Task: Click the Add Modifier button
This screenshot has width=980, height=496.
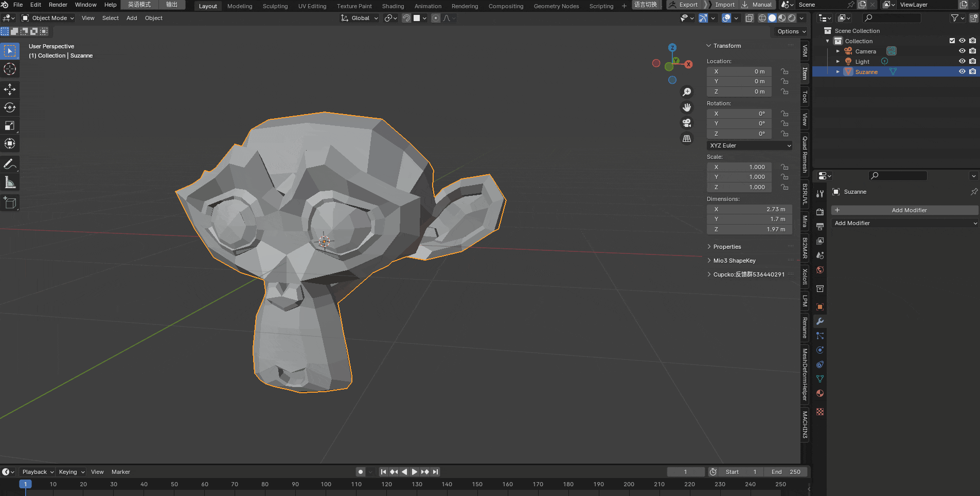Action: point(905,210)
